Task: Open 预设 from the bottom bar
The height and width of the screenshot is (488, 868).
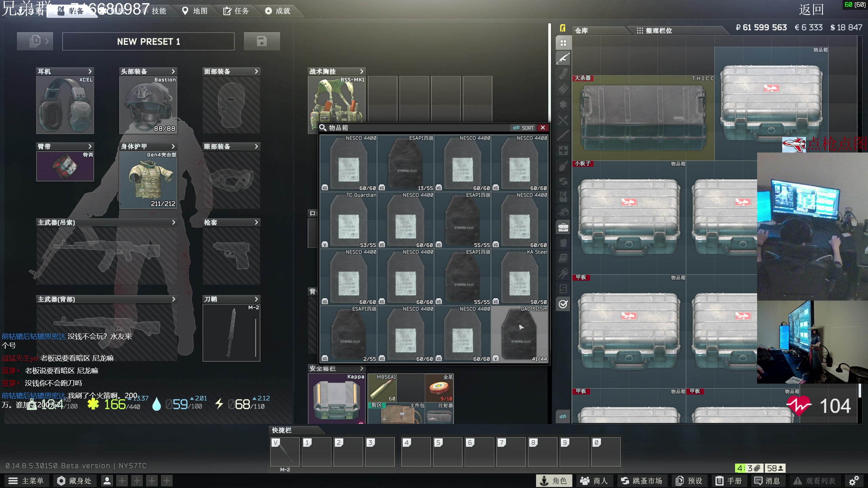Action: pos(690,481)
